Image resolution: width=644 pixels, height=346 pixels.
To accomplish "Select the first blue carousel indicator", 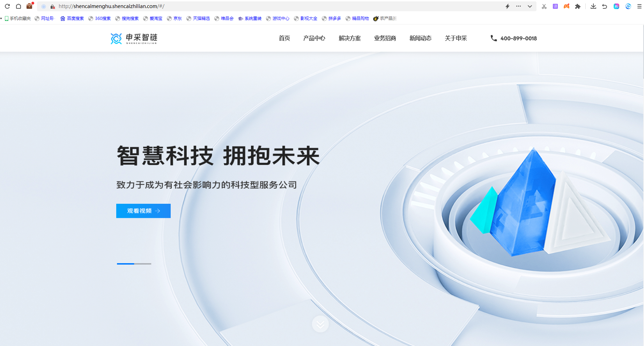I will 125,264.
